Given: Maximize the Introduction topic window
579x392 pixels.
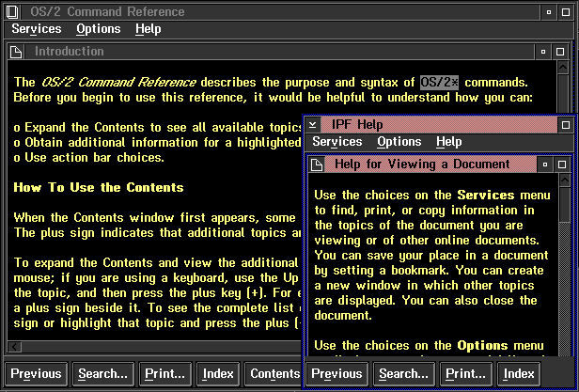Looking at the screenshot, I should [560, 52].
